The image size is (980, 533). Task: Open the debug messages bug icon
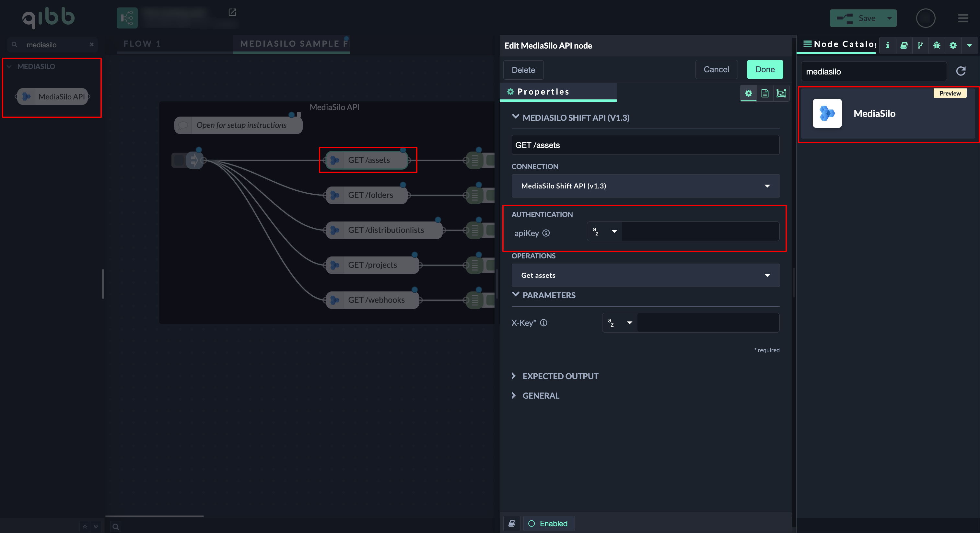click(937, 45)
